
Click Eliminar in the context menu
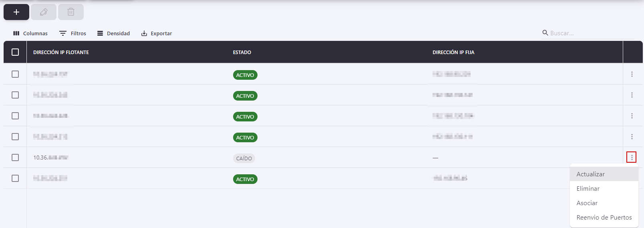tap(588, 189)
